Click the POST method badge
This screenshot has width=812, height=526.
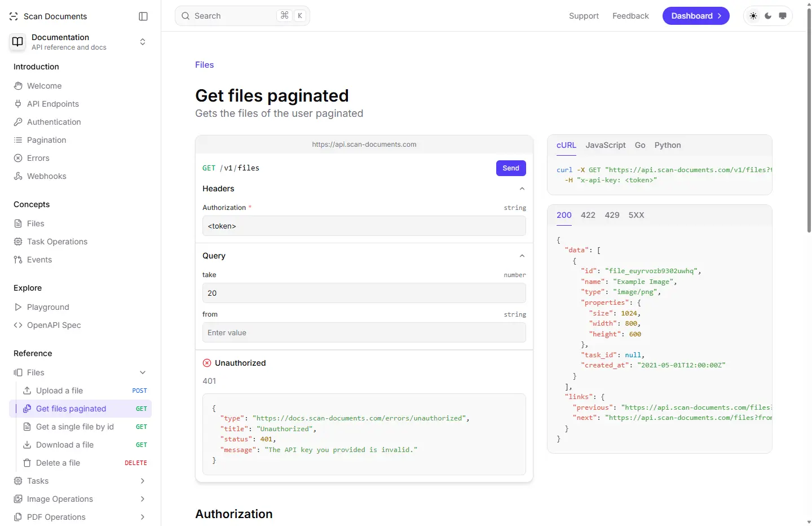pyautogui.click(x=140, y=391)
